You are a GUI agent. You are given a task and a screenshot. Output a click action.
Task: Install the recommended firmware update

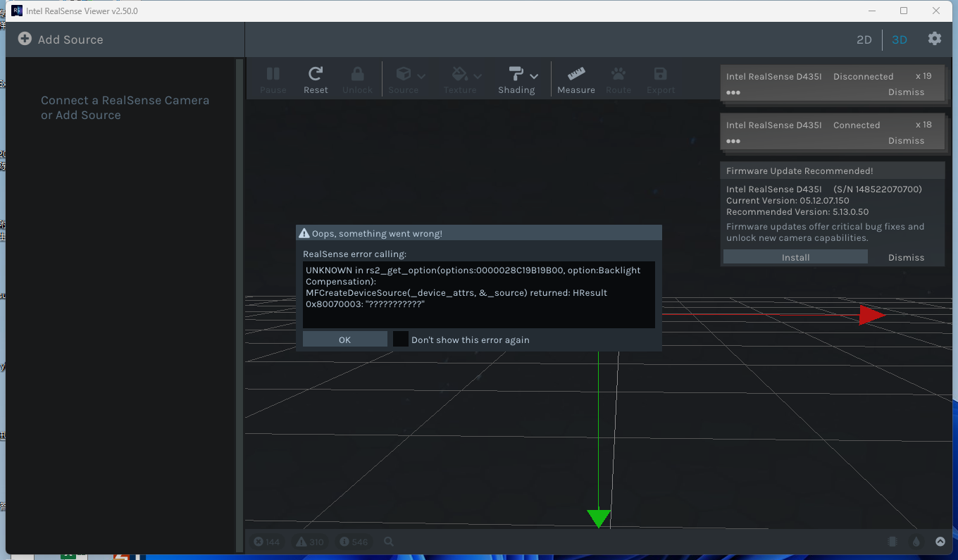[795, 256]
